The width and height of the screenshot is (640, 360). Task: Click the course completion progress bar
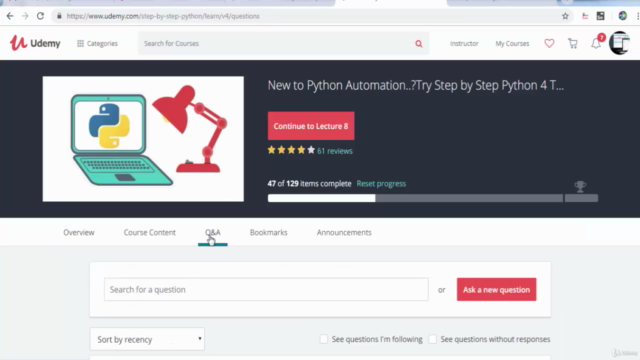pyautogui.click(x=433, y=198)
